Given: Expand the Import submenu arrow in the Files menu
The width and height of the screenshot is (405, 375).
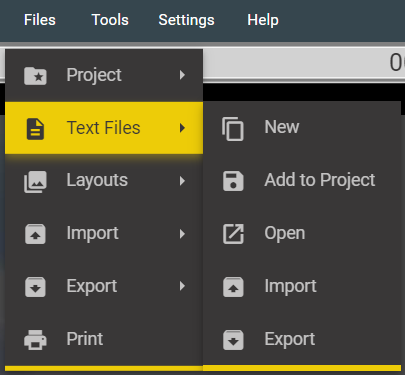Looking at the screenshot, I should click(182, 234).
